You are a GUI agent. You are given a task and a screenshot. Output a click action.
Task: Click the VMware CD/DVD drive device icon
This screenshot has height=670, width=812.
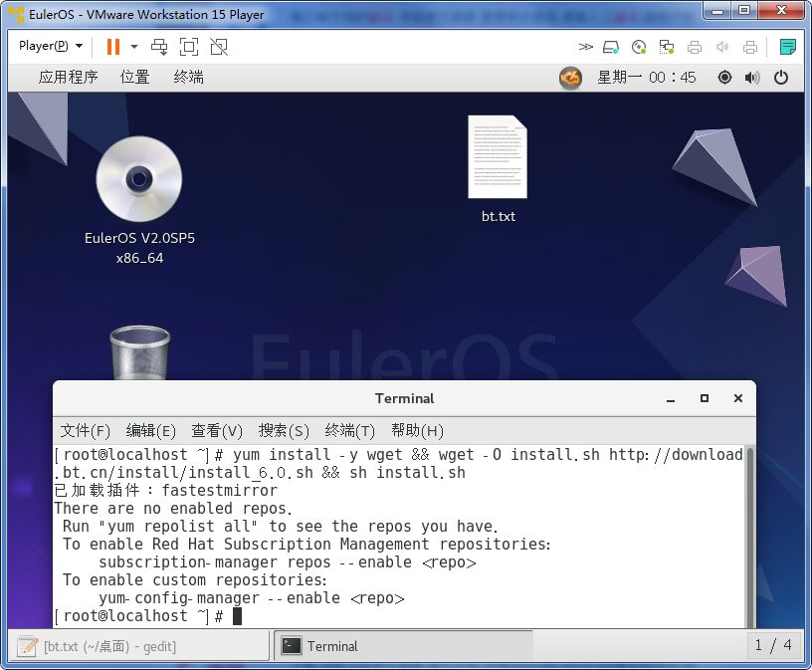639,47
